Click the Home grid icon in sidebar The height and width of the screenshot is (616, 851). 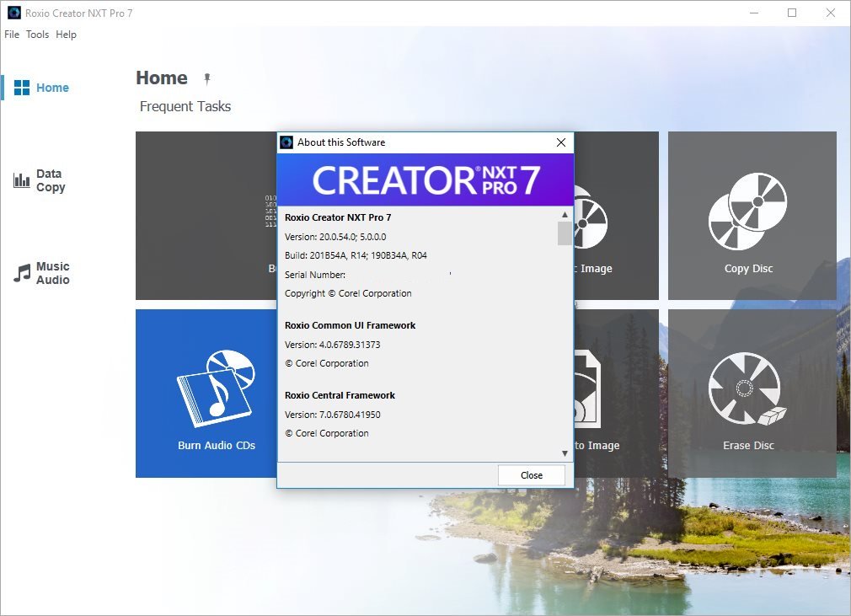[22, 88]
